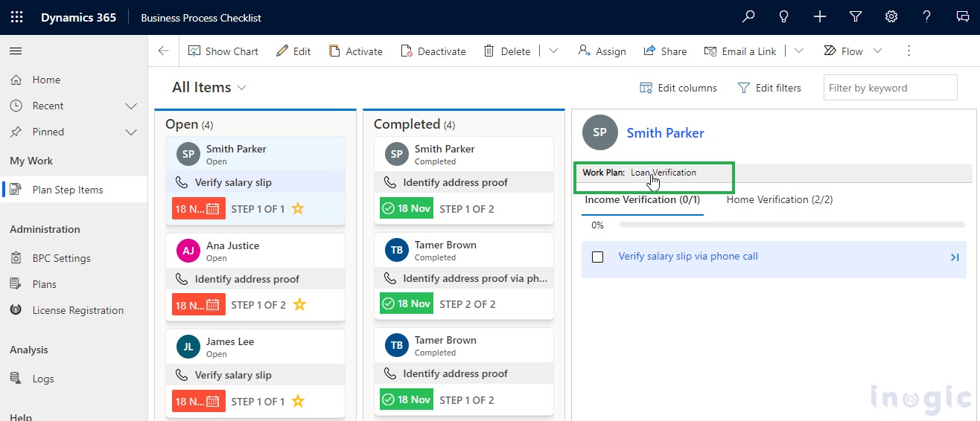Click the Edit columns button

tap(678, 88)
